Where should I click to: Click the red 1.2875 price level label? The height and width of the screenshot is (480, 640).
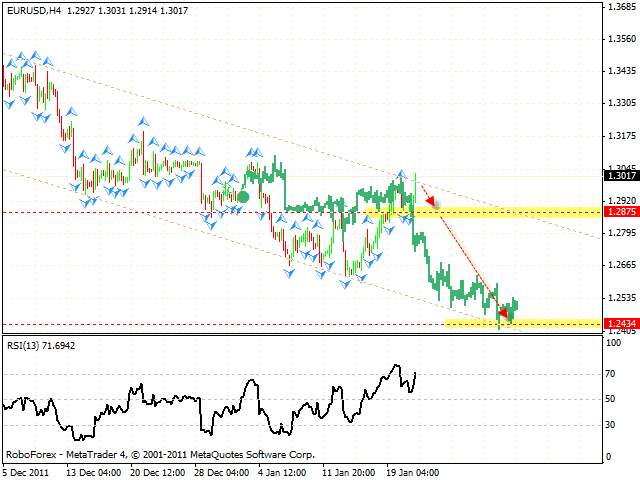coord(617,212)
